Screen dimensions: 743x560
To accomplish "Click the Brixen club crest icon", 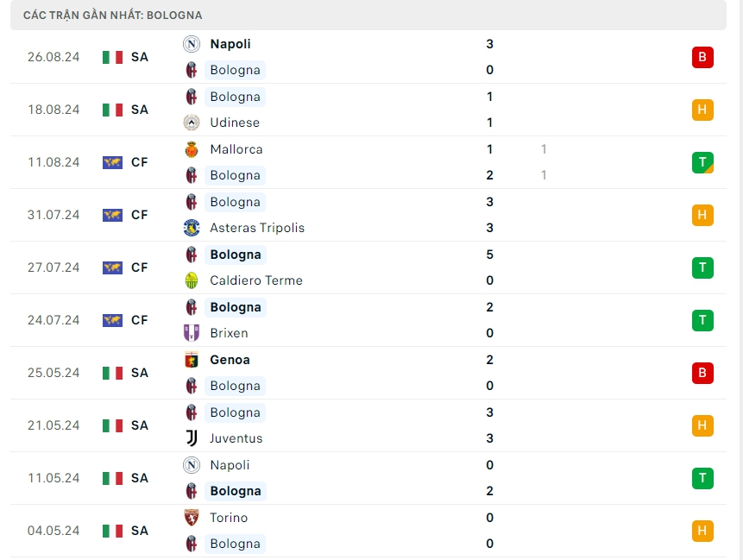I will (192, 333).
